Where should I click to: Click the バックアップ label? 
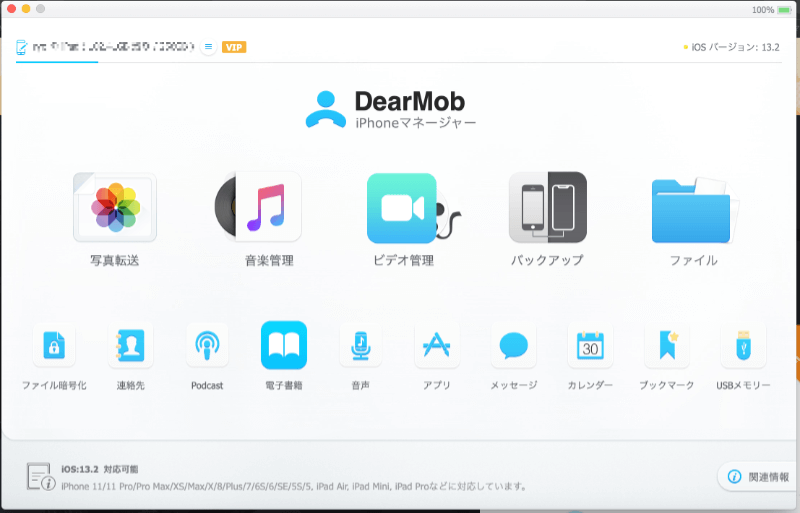point(547,260)
